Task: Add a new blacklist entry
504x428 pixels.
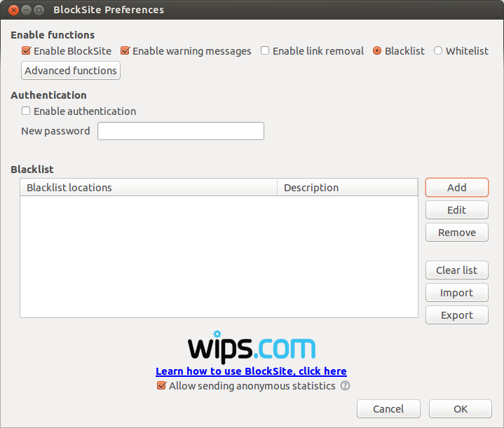Action: [x=457, y=187]
